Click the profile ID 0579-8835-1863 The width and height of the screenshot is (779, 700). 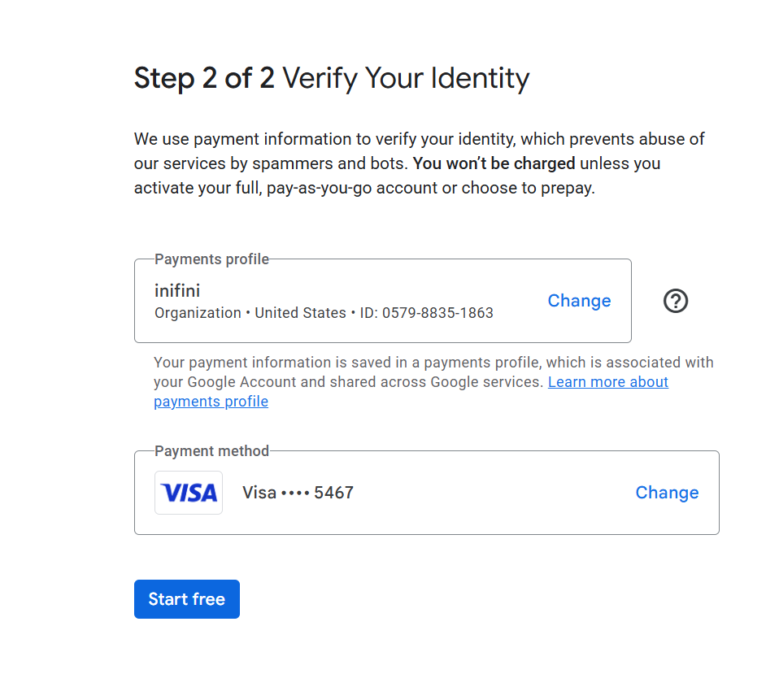[x=426, y=312]
